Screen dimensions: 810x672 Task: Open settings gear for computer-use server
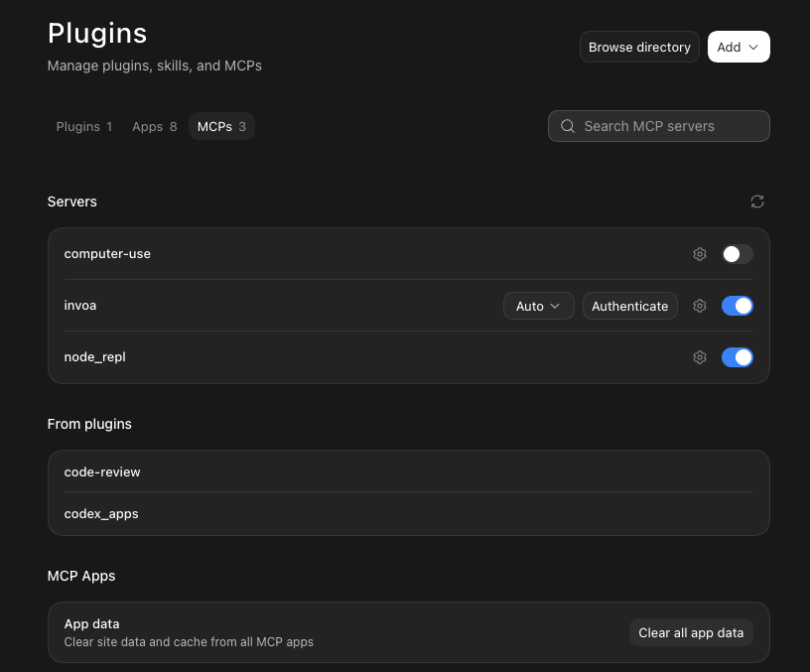[700, 254]
